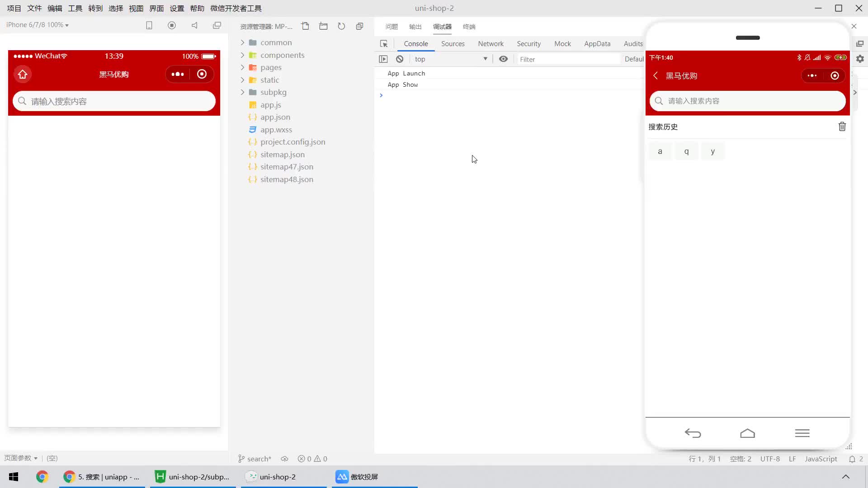Open the Security devtools tab

tap(528, 44)
